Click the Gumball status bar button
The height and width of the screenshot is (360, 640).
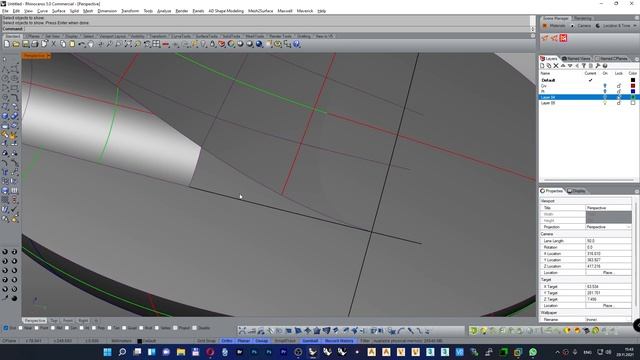(x=310, y=340)
